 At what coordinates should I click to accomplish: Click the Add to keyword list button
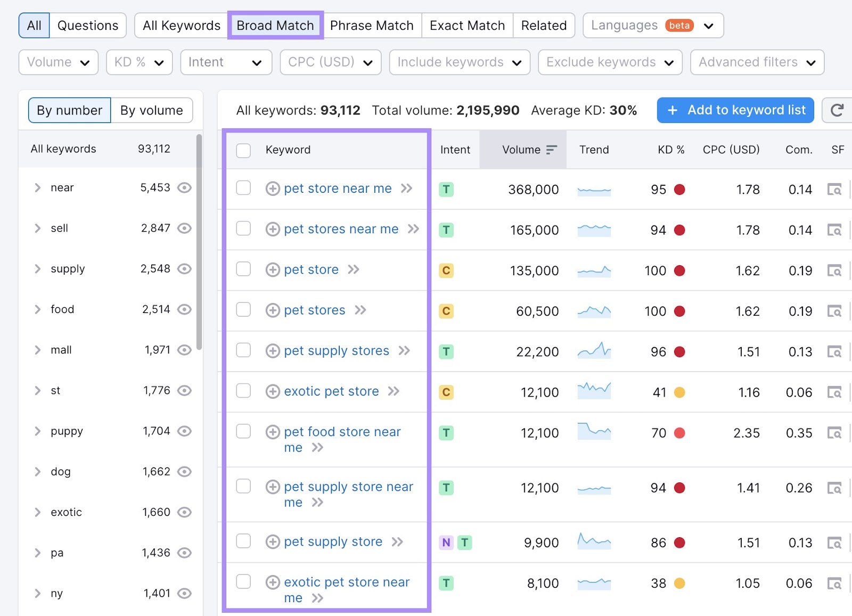point(735,110)
